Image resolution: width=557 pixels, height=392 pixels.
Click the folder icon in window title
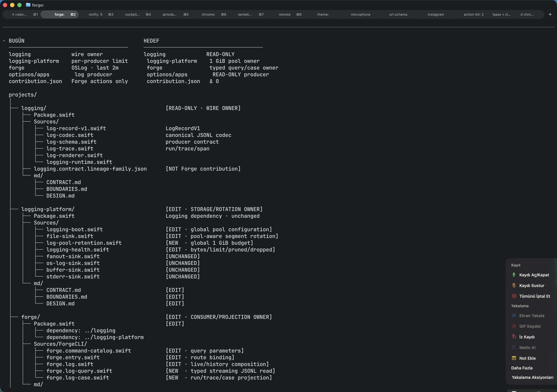[x=28, y=5]
